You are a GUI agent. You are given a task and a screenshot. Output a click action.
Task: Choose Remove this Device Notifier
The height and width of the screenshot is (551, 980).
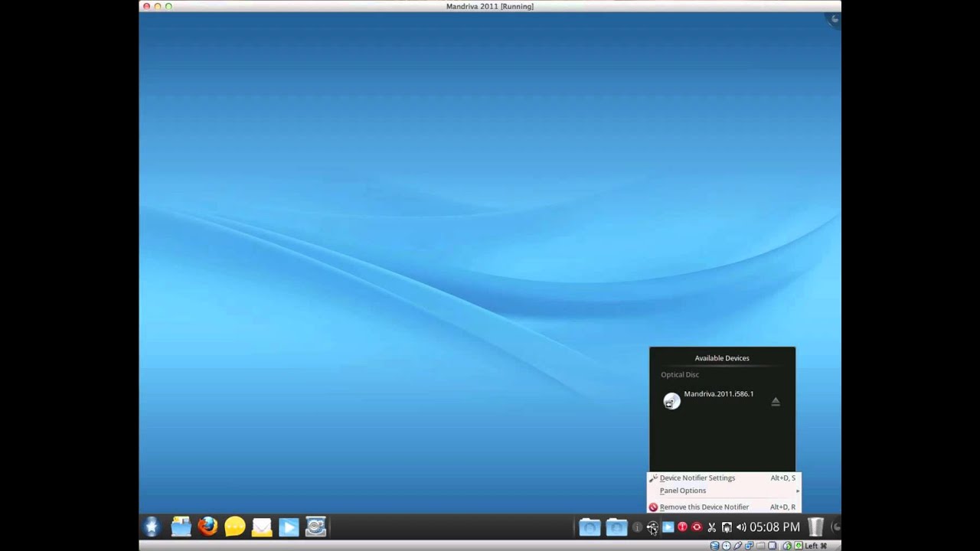724,507
